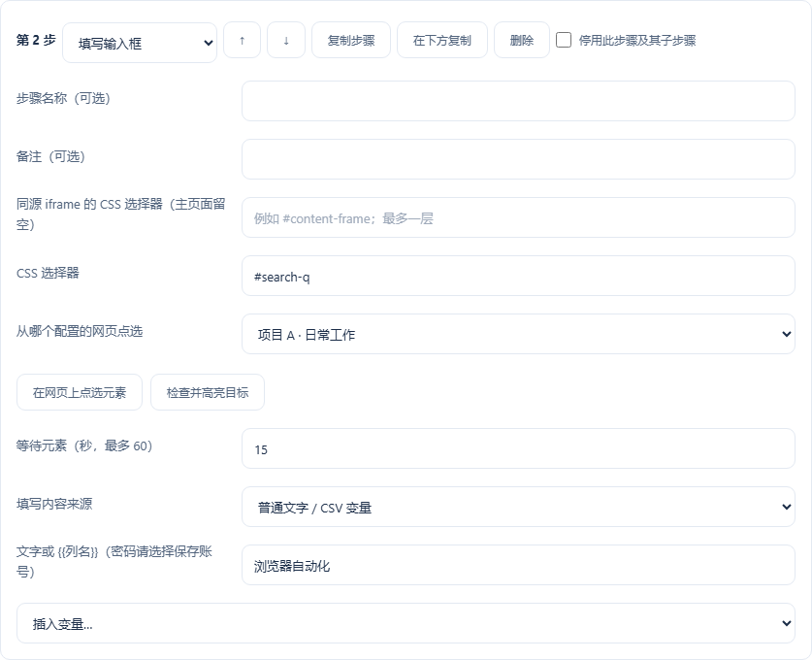Click the iframe CSS selector input

pos(518,217)
